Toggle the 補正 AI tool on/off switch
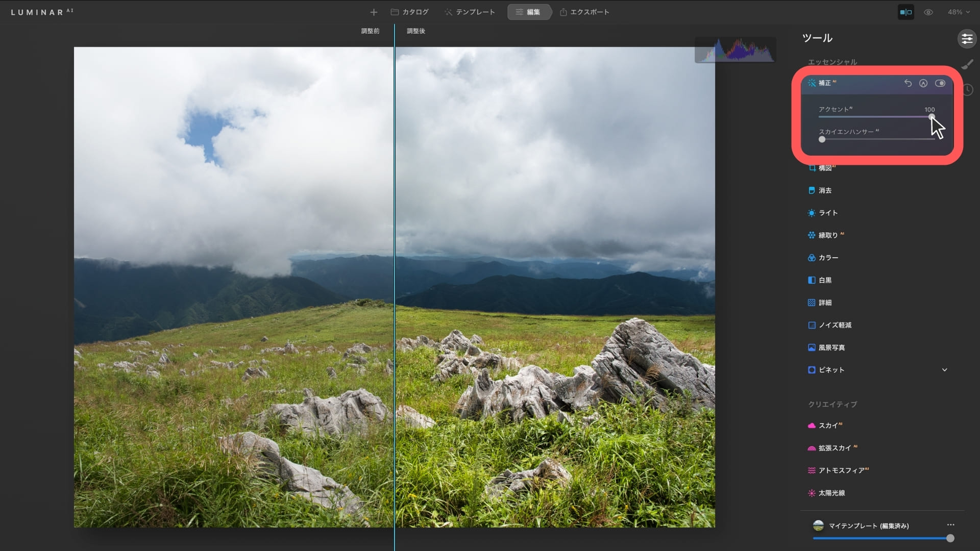The image size is (980, 551). click(x=940, y=83)
